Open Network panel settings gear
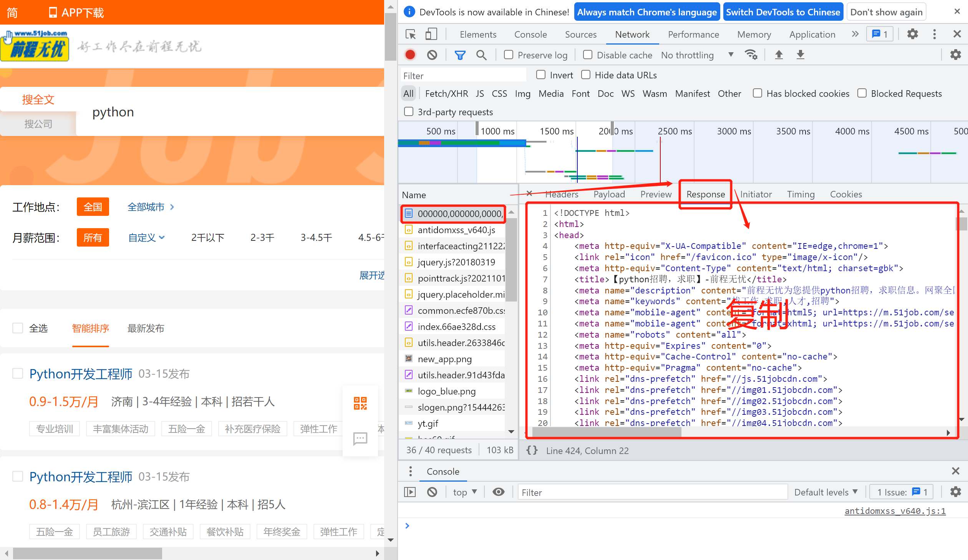968x560 pixels. point(955,55)
